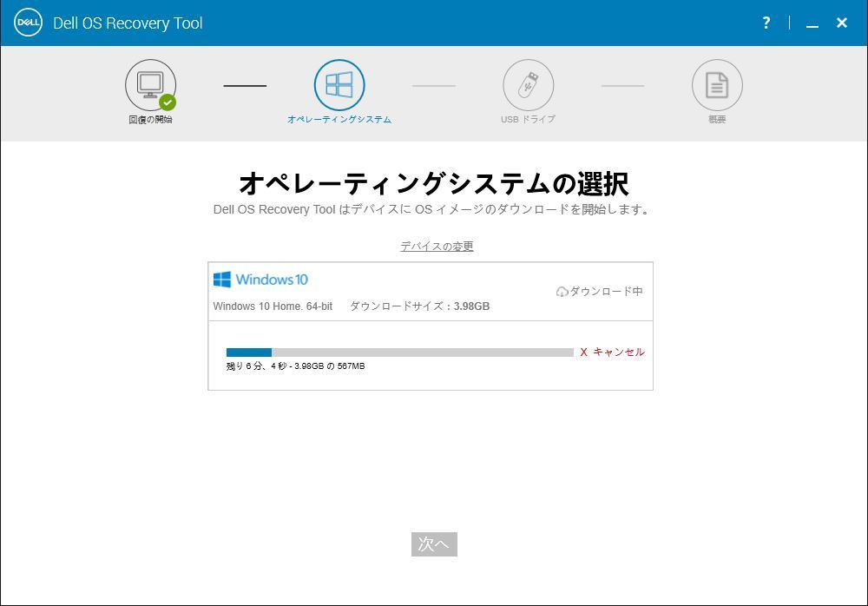Viewport: 868px width, 606px height.
Task: Click the 概要 step label
Action: (717, 119)
